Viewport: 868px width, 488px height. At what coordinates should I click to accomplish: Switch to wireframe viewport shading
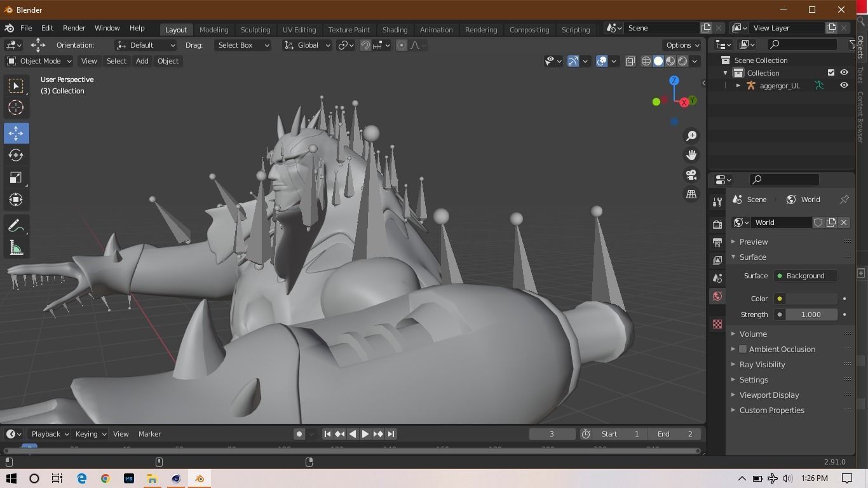[x=646, y=61]
